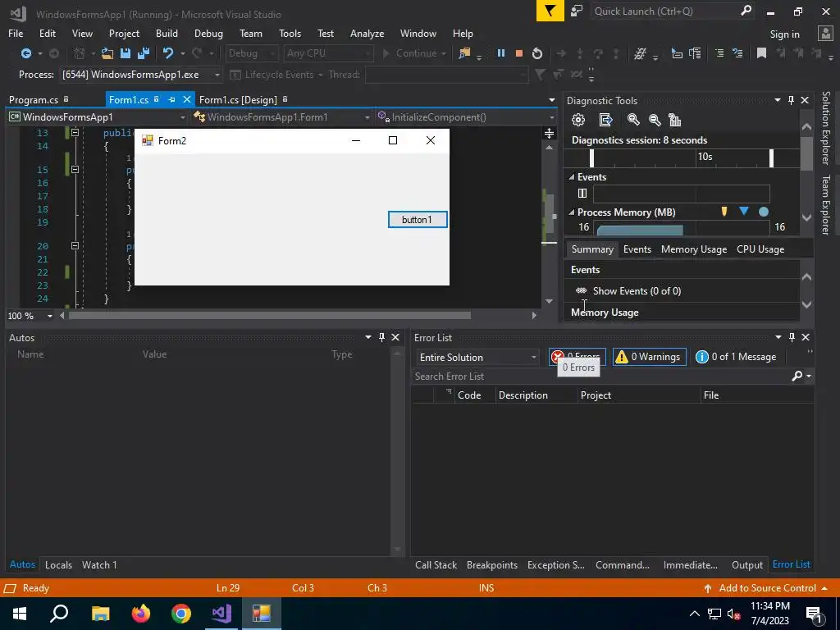
Task: Open Windows Start menu
Action: [x=20, y=614]
